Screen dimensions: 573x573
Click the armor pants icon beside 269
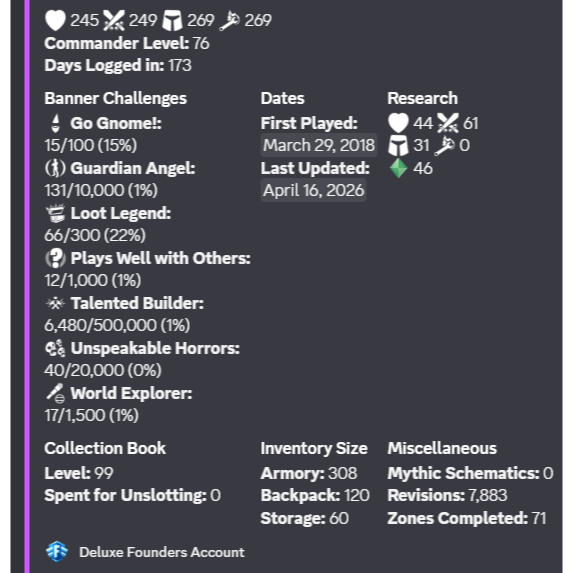point(172,20)
